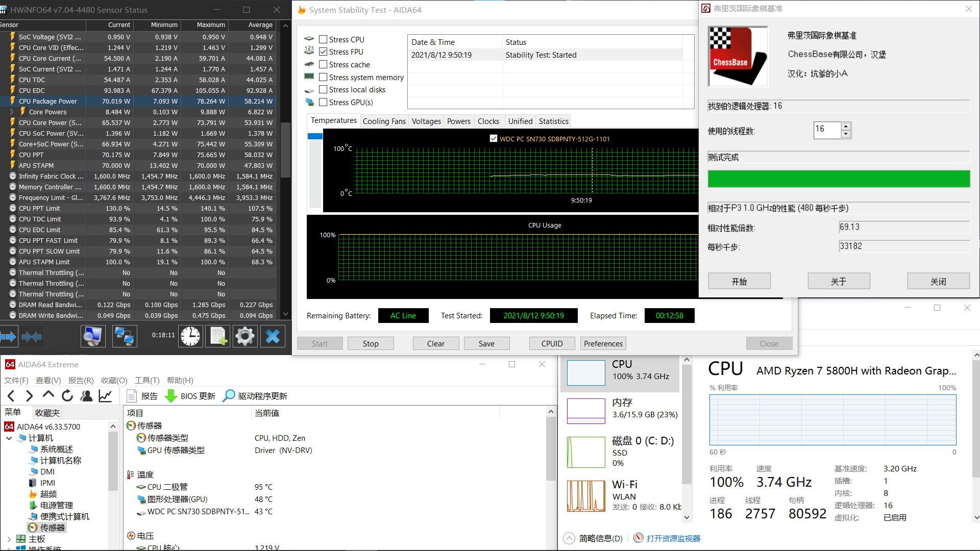Click AIDA64 user silhouette toolbar icon
The height and width of the screenshot is (551, 980).
pos(86,396)
